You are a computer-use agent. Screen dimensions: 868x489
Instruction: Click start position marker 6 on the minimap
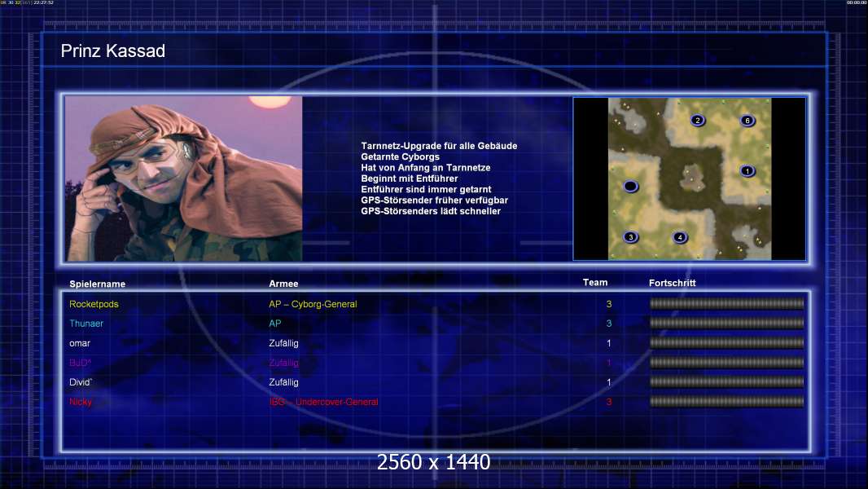[x=747, y=120]
